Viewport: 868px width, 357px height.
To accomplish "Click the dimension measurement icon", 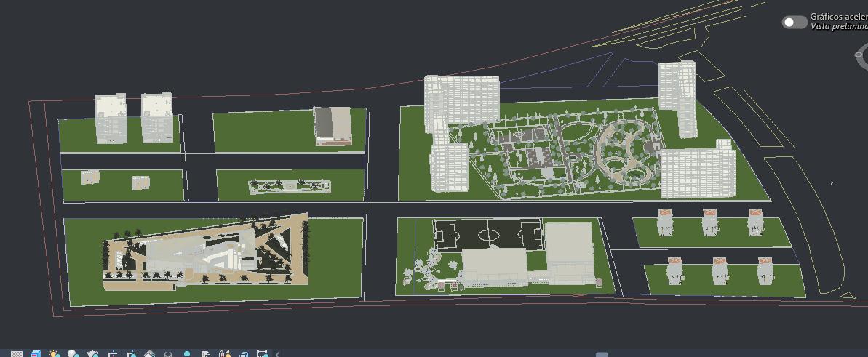I will (263, 354).
